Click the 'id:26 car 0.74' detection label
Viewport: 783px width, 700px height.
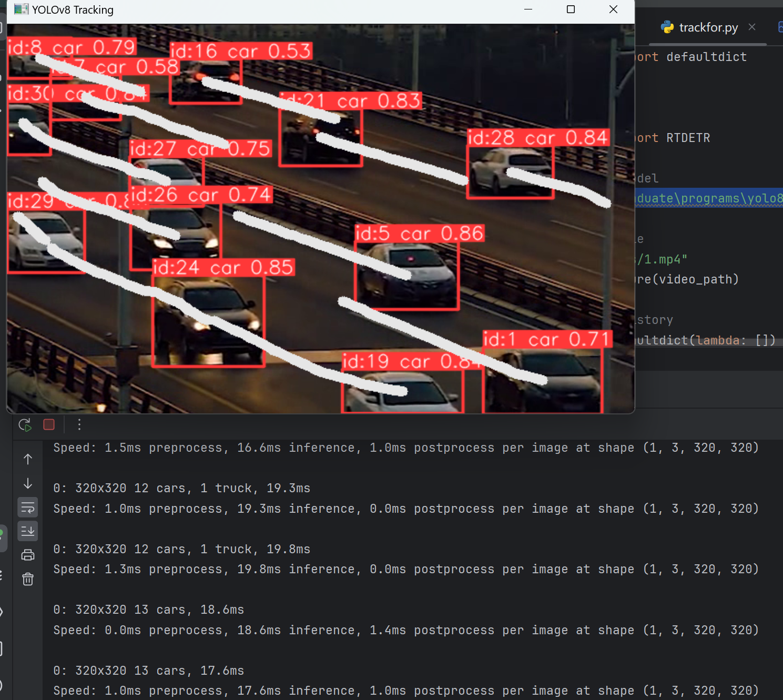click(201, 195)
